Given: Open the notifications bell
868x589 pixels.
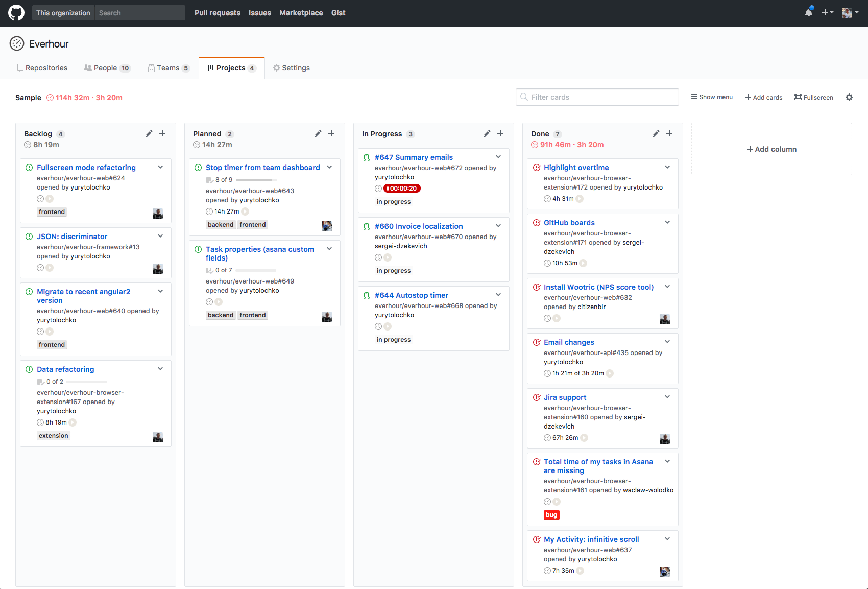Looking at the screenshot, I should pos(809,13).
